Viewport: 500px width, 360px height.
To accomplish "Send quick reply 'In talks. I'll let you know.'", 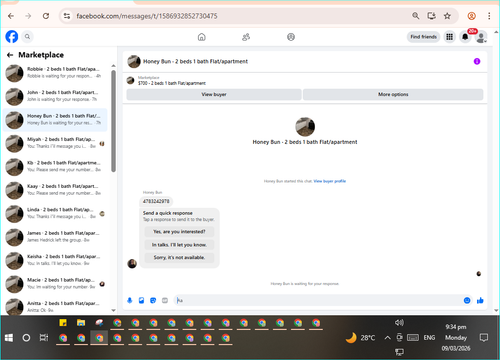I will click(x=179, y=245).
